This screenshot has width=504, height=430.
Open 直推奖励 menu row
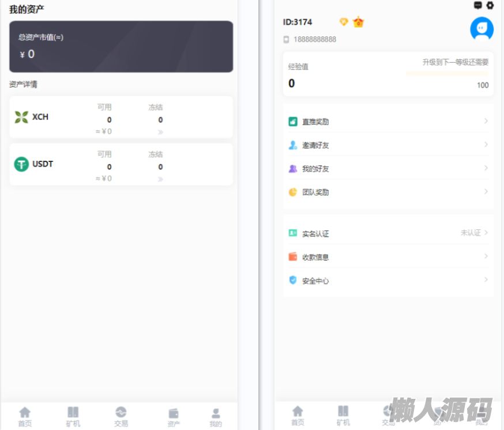[388, 122]
